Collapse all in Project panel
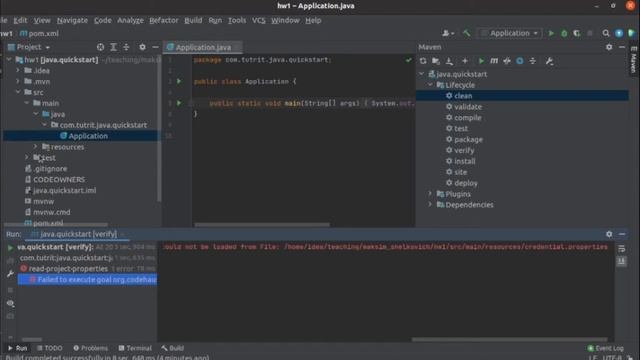The width and height of the screenshot is (640, 360). pyautogui.click(x=126, y=47)
